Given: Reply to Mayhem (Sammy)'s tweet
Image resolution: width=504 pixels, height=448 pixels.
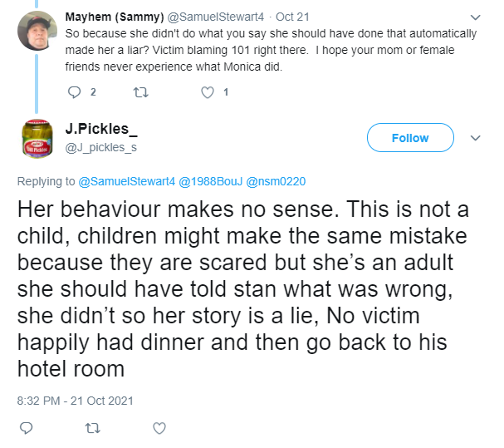Looking at the screenshot, I should tap(74, 92).
